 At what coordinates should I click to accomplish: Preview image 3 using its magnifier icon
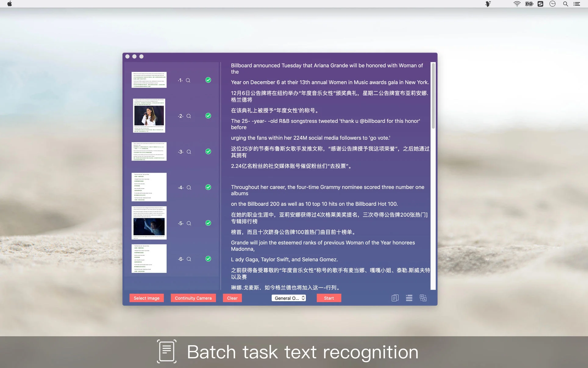(x=189, y=152)
